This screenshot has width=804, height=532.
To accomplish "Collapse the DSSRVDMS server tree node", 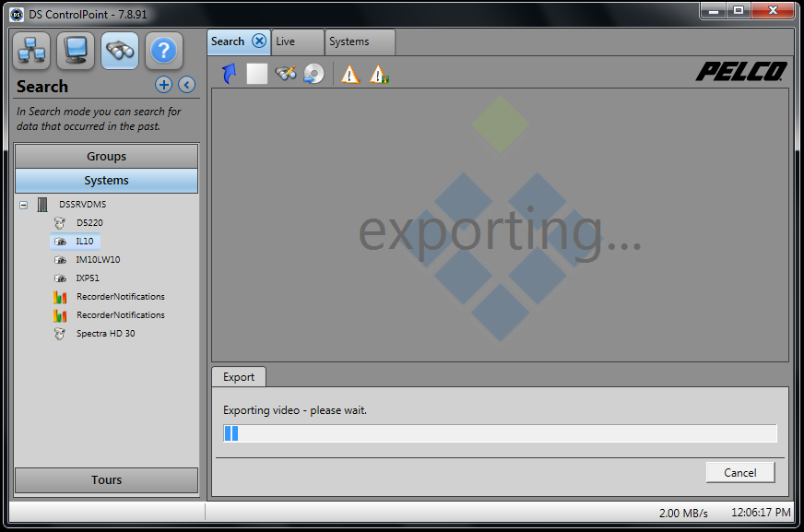I will [x=23, y=204].
